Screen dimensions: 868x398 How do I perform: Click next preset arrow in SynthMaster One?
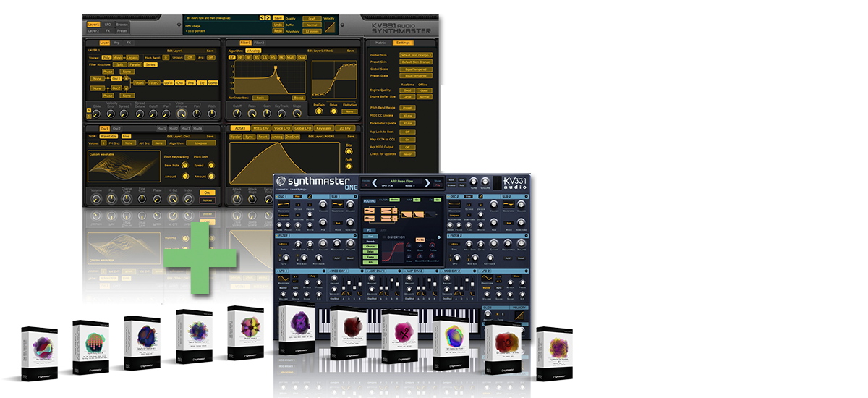428,183
